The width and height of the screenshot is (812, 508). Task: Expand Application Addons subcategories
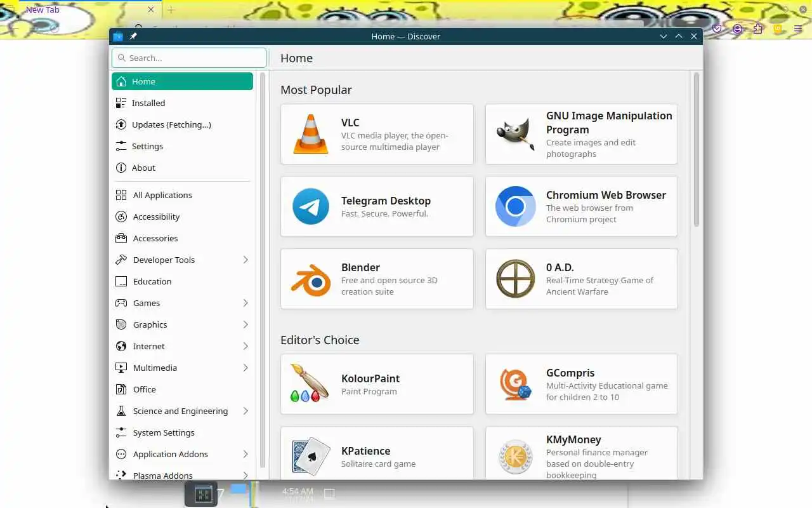[246, 454]
